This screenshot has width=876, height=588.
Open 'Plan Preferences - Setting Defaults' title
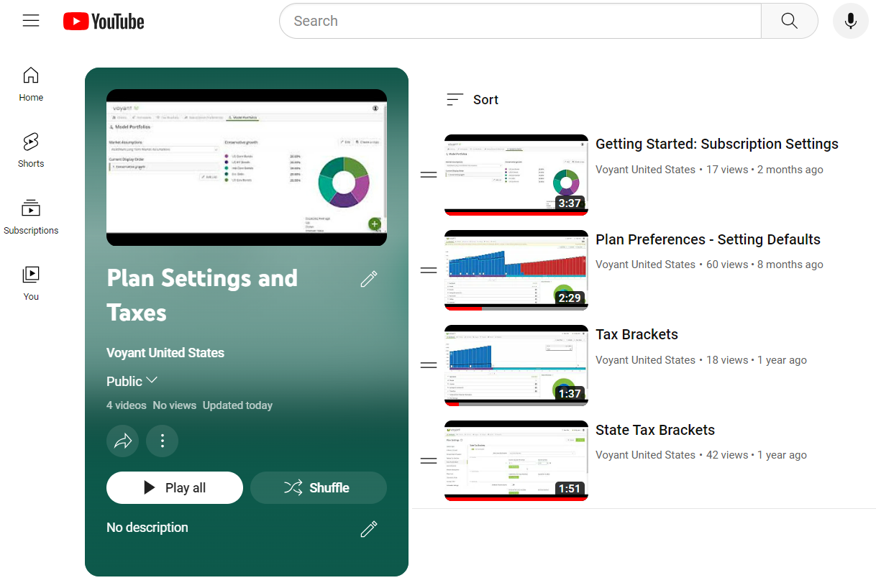point(708,239)
